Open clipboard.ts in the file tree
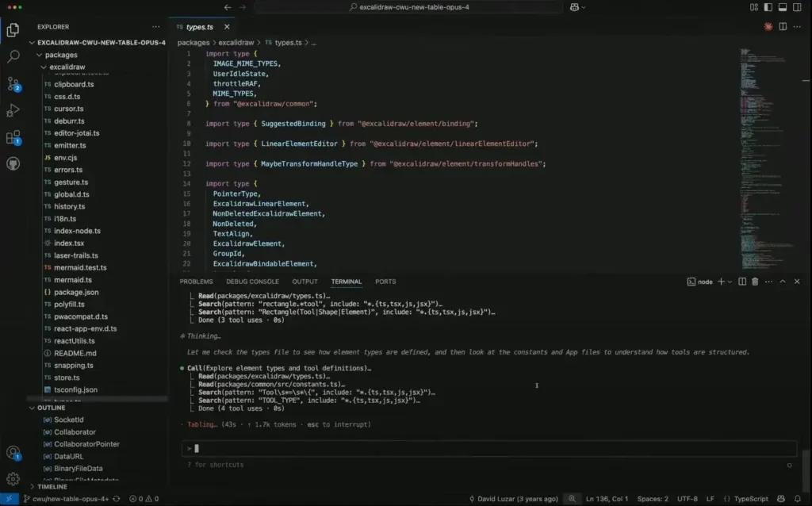Screen dimensions: 812x506 [74, 84]
